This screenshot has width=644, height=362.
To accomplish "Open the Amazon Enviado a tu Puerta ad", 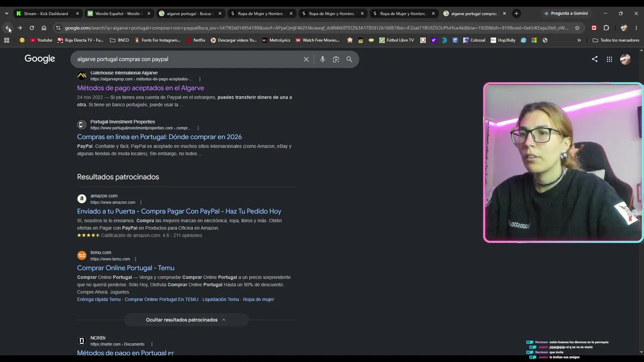I will click(179, 211).
